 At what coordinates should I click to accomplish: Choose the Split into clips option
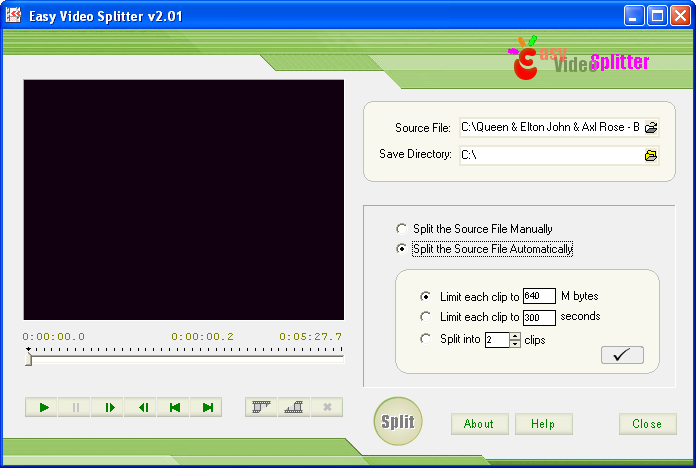(426, 339)
